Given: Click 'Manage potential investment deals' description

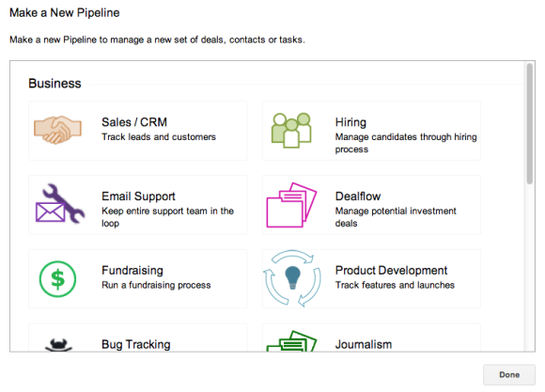Looking at the screenshot, I should (x=396, y=217).
